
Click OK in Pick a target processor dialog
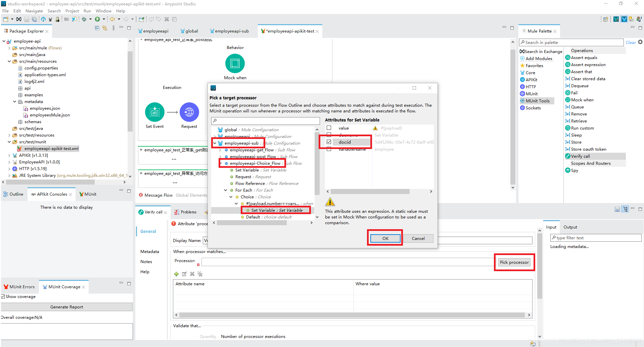[x=385, y=239]
